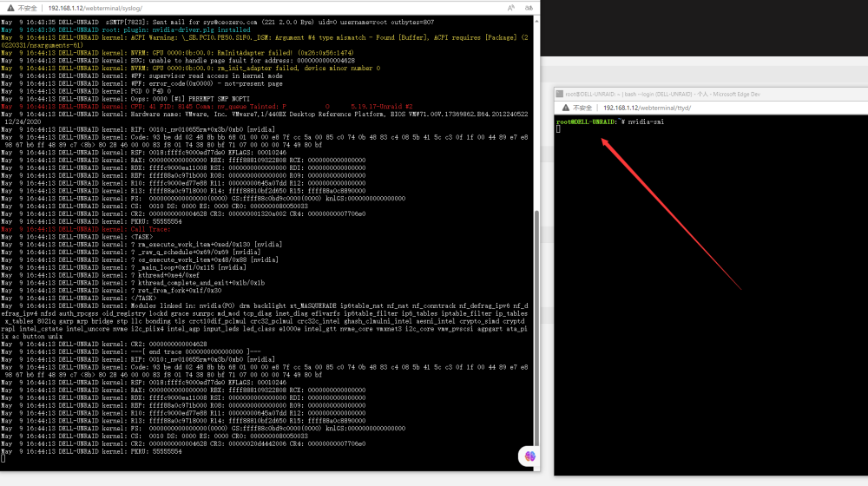Click the colorful brain assistant icon
Screen dimensions: 868x486
click(x=529, y=456)
